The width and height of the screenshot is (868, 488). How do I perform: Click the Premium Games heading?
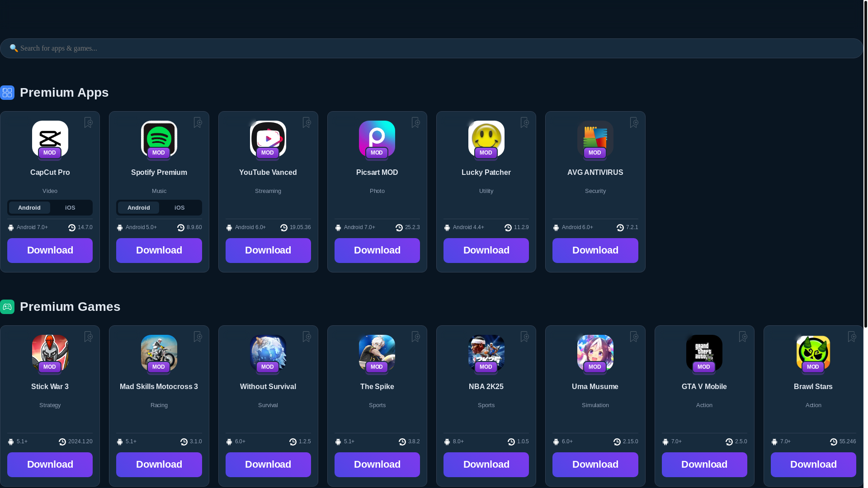70,307
